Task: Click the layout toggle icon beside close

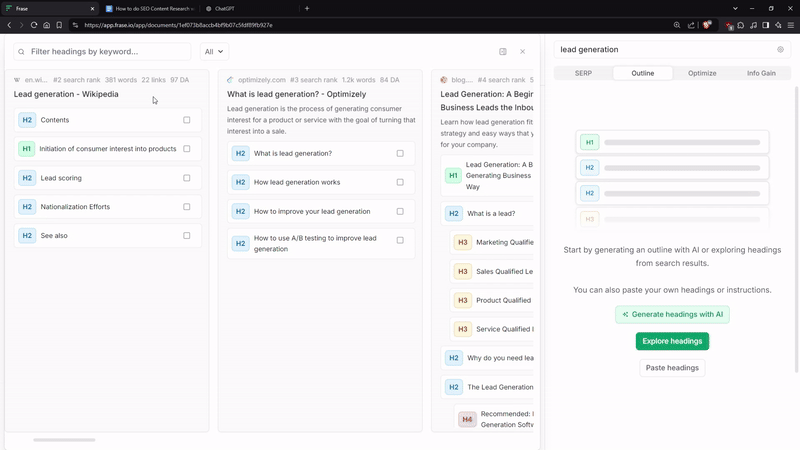Action: tap(503, 52)
